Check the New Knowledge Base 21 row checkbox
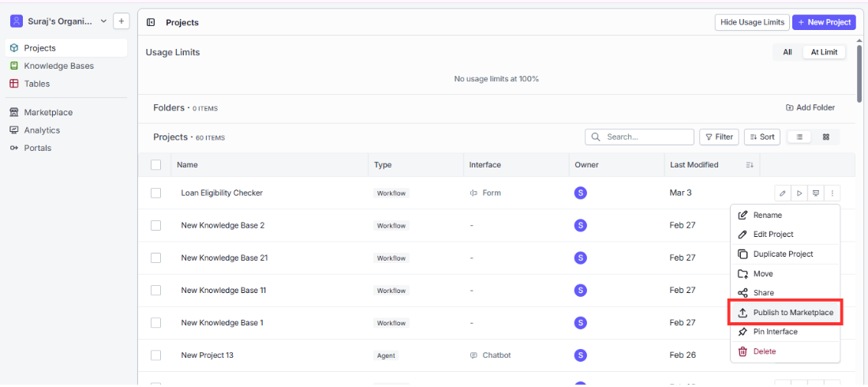This screenshot has width=868, height=387. pos(156,257)
